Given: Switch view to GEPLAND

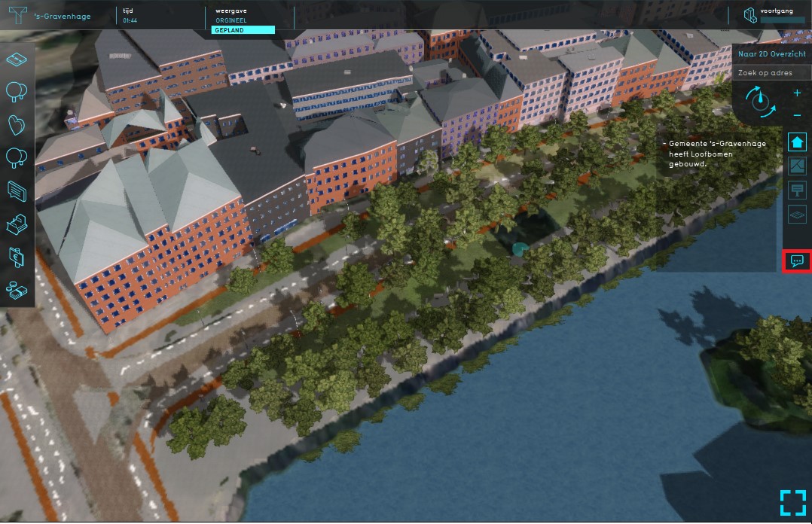Looking at the screenshot, I should [x=243, y=30].
